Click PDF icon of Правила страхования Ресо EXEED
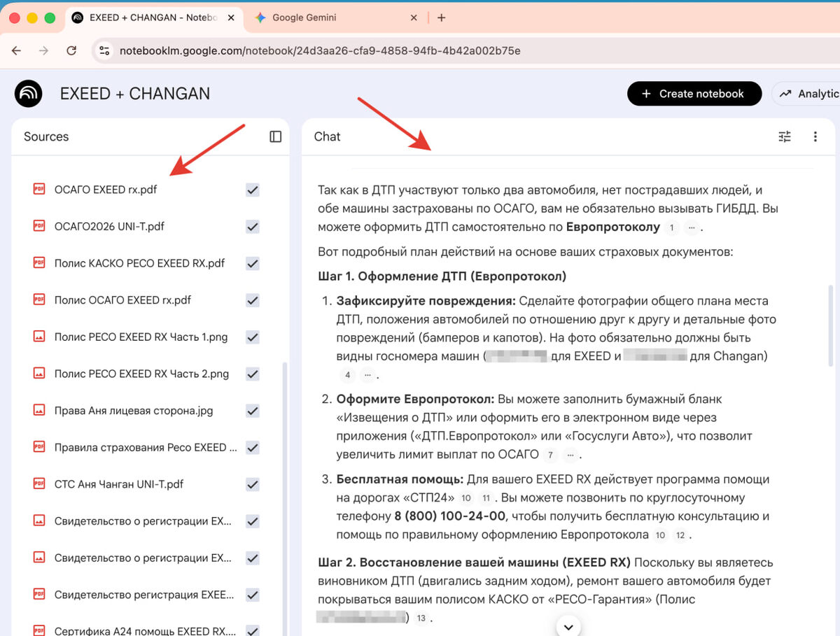This screenshot has width=840, height=636. (x=39, y=447)
